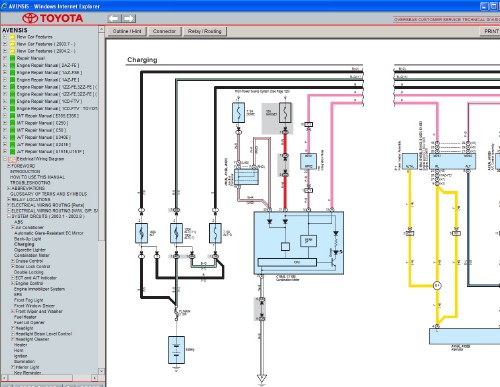This screenshot has height=387, width=500.
Task: Click the PRINT button
Action: click(490, 31)
